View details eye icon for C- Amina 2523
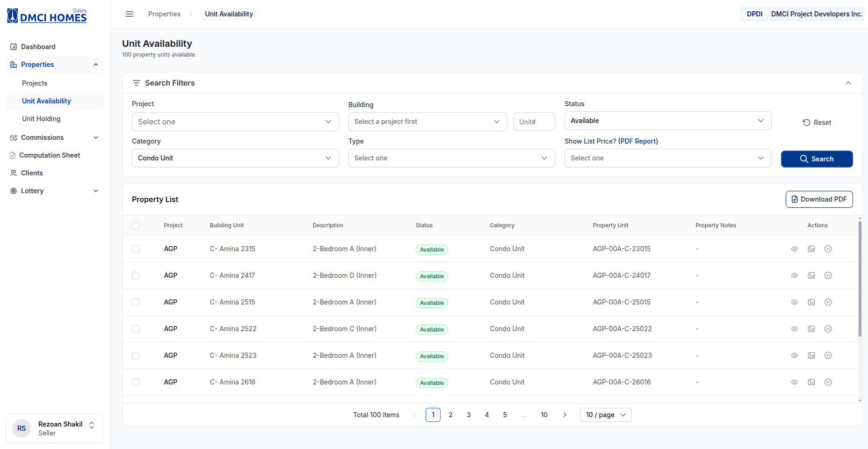The height and width of the screenshot is (449, 868). (x=794, y=355)
